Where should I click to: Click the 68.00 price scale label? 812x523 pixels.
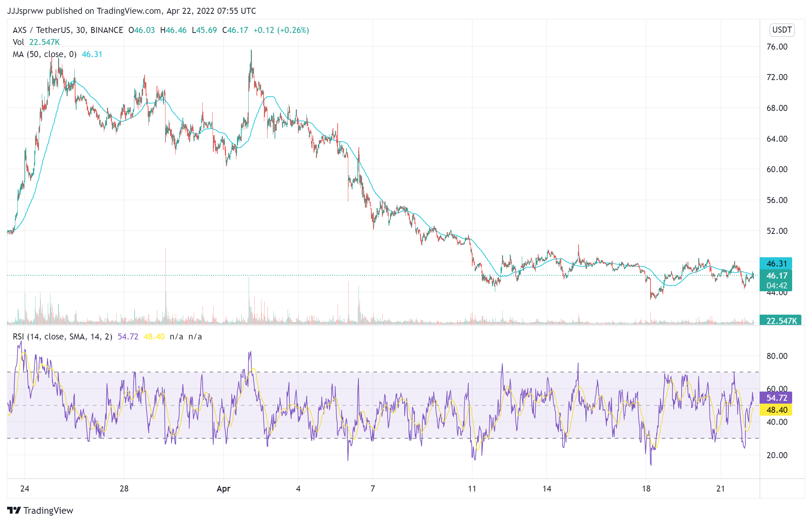point(777,108)
